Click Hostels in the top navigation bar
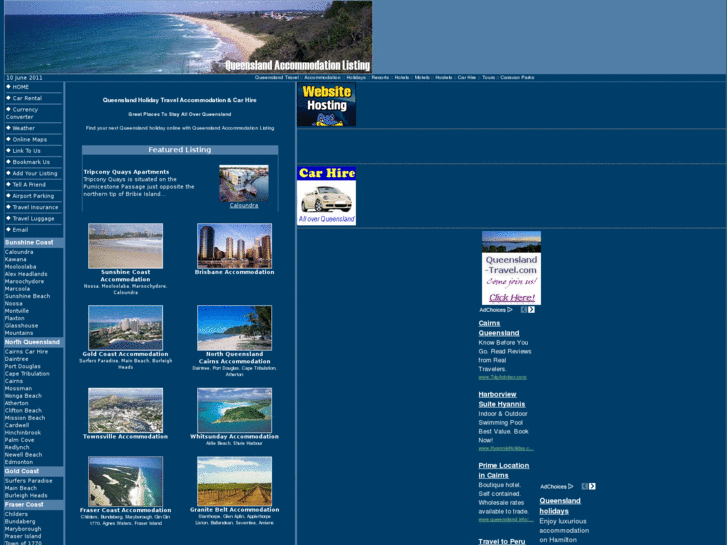This screenshot has height=545, width=727. pos(444,77)
